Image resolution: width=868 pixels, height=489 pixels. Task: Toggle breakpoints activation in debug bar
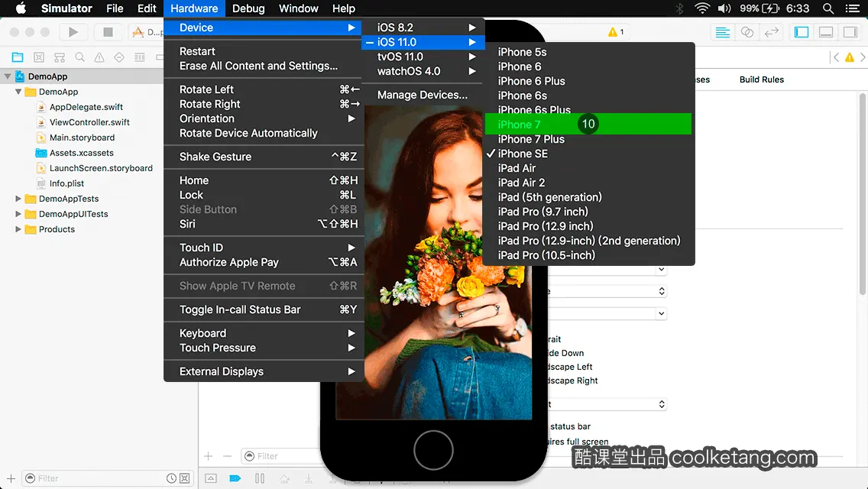[x=235, y=478]
